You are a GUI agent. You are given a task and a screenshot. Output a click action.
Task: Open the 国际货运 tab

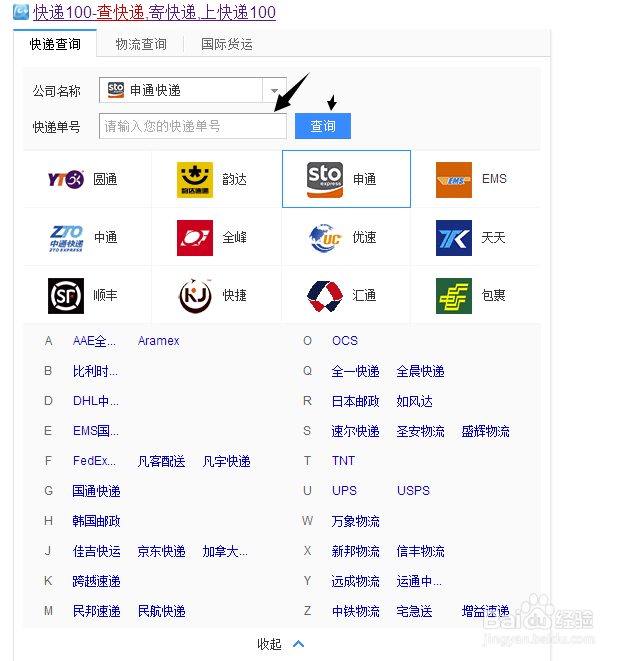[x=227, y=44]
